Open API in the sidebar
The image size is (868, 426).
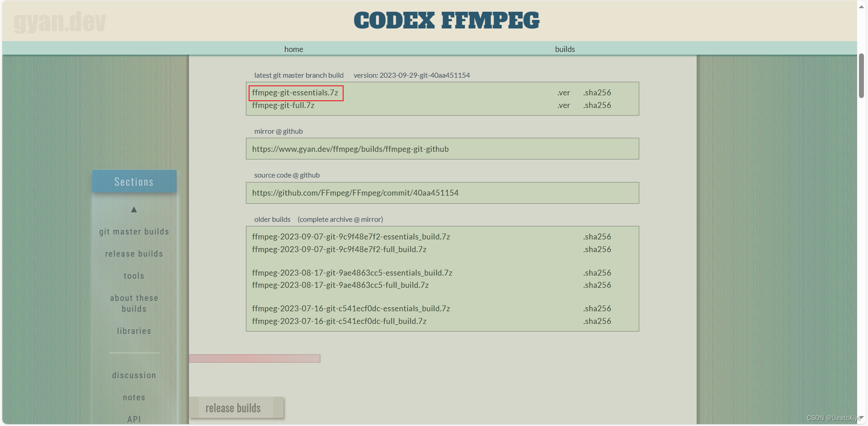(134, 419)
